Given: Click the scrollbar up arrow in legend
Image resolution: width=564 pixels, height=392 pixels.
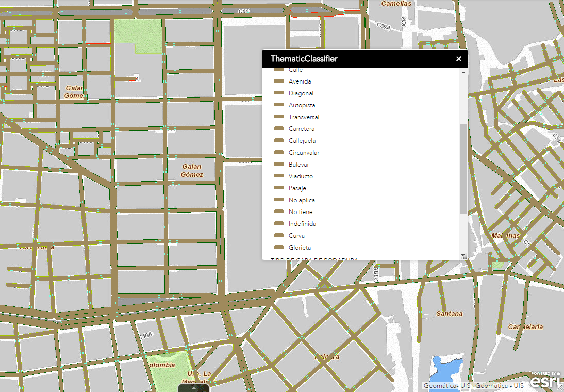Looking at the screenshot, I should point(463,72).
